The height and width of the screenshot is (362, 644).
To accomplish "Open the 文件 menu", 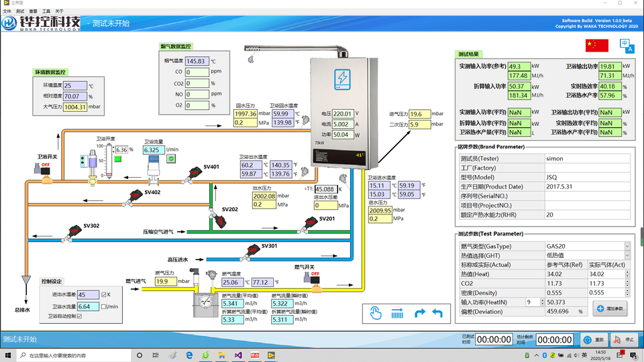I will tap(7, 11).
